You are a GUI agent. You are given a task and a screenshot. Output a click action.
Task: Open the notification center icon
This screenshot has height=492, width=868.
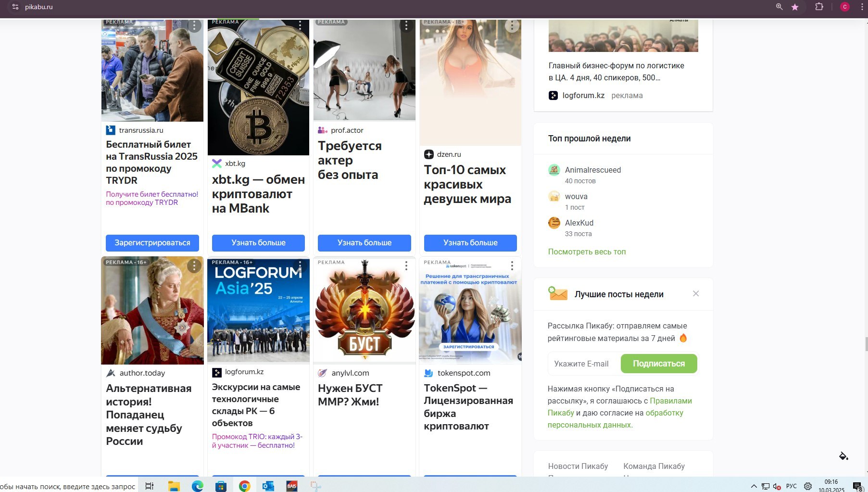click(857, 486)
